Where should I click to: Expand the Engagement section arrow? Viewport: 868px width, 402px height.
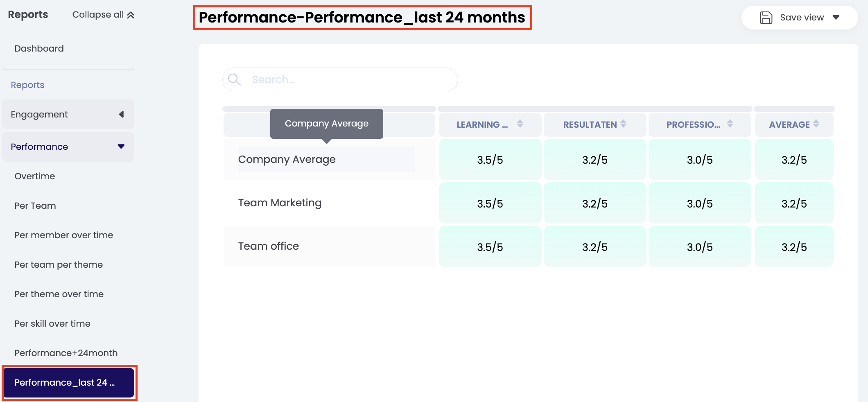point(121,114)
